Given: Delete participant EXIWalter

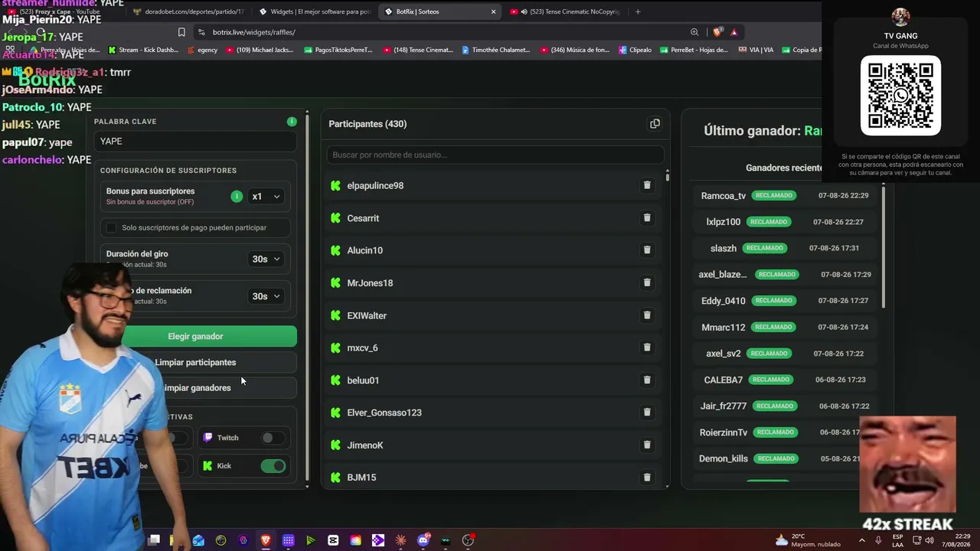Looking at the screenshot, I should (647, 315).
